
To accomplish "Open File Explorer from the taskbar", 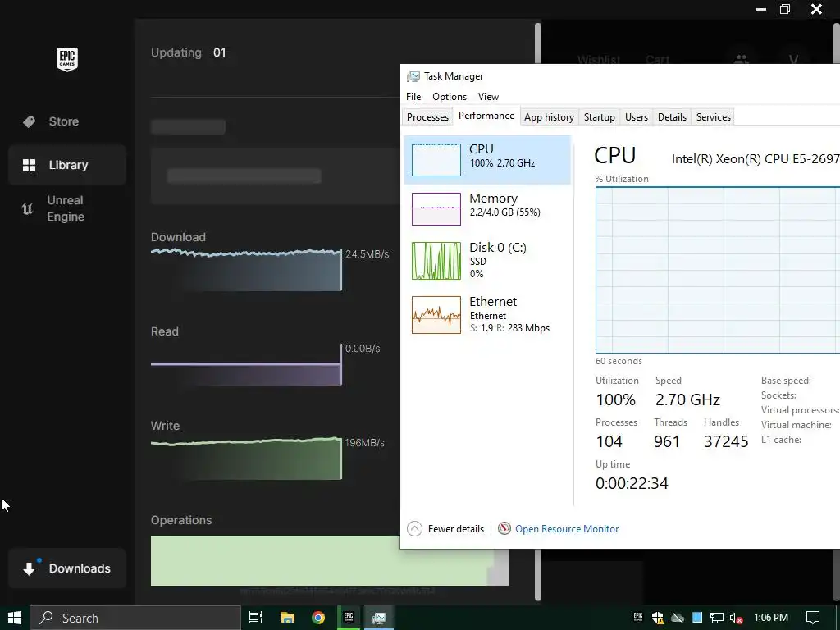I will coord(288,618).
